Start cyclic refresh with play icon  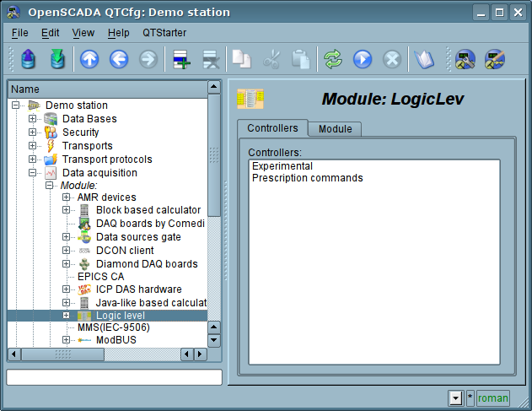tap(363, 59)
